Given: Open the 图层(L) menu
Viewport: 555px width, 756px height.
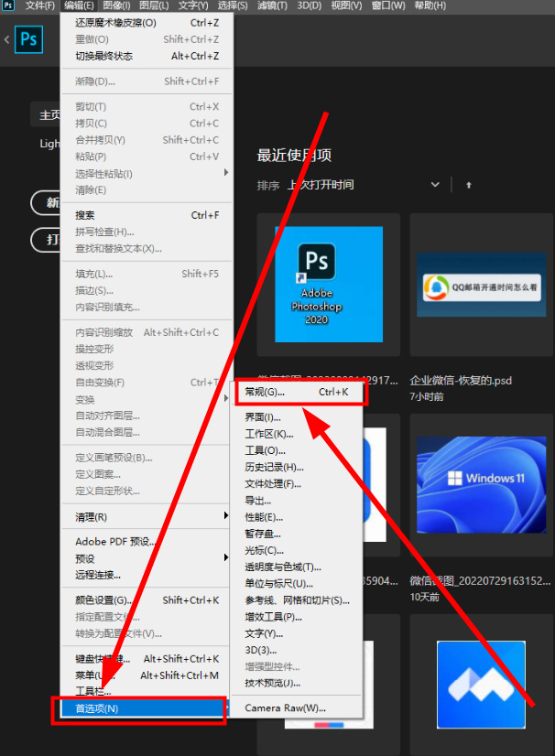Looking at the screenshot, I should tap(154, 5).
